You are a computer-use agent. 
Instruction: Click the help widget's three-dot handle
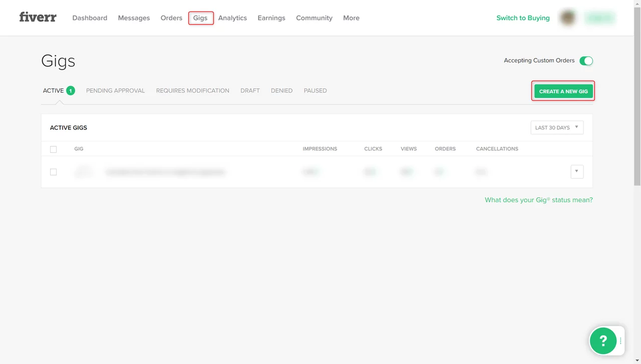click(620, 340)
